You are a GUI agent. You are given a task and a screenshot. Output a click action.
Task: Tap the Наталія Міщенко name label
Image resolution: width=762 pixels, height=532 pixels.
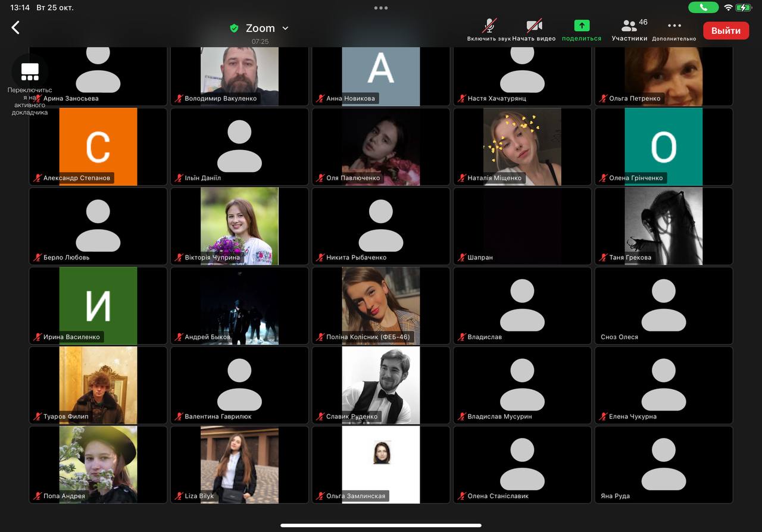(494, 178)
